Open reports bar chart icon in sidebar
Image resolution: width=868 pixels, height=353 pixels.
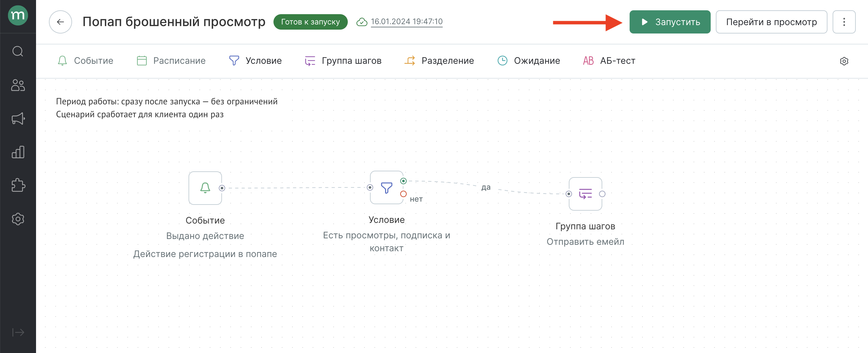point(18,152)
